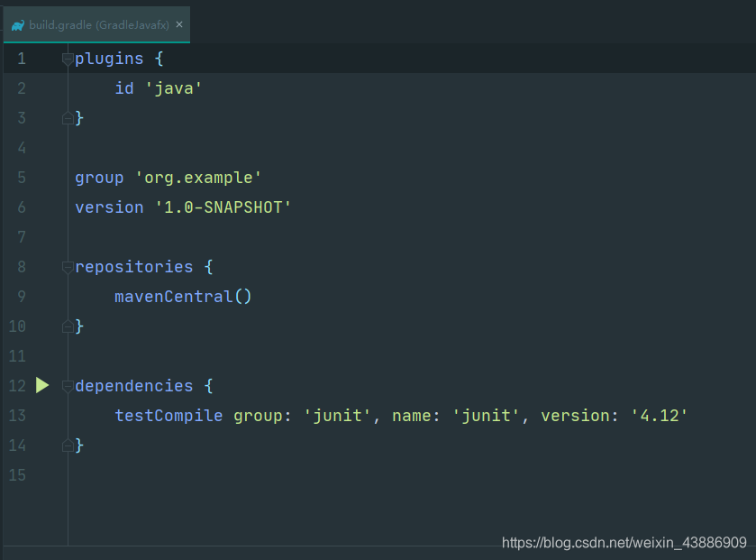
Task: Click the 'java' string literal
Action: [x=174, y=88]
